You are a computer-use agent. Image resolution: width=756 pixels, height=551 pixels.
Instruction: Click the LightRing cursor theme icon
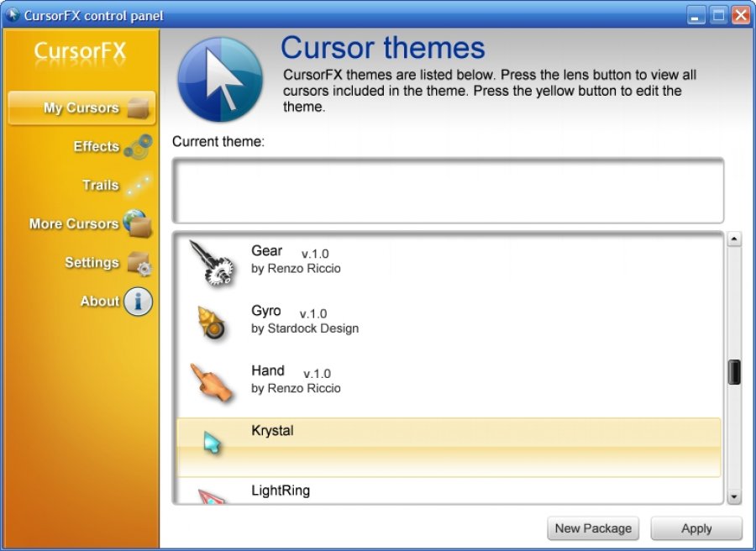(209, 496)
